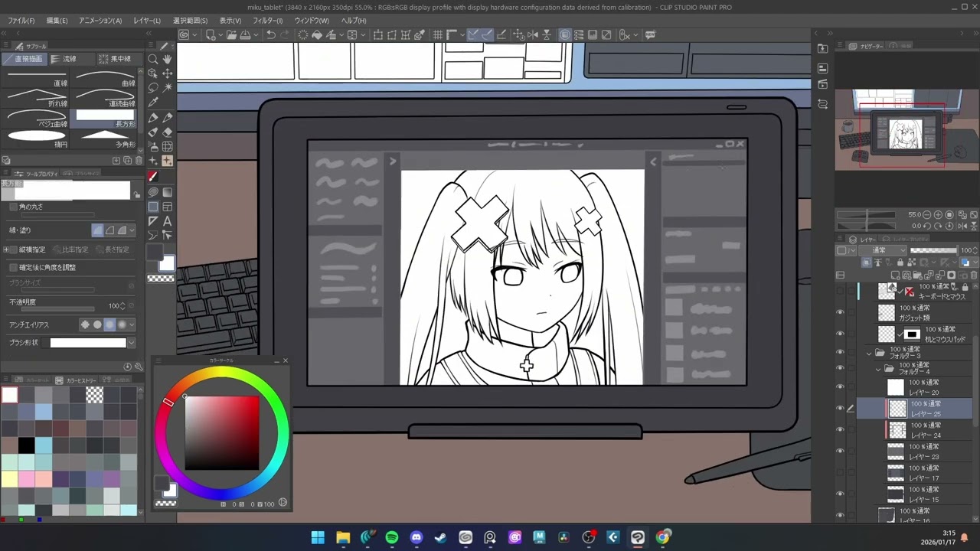
Task: Delete layer with the trash icon in Layers
Action: click(973, 275)
